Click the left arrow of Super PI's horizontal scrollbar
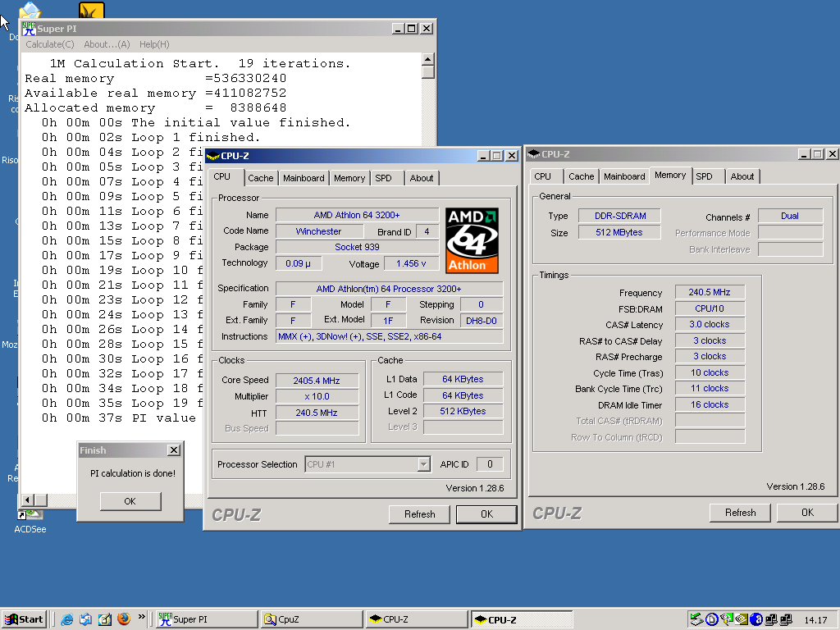 (28, 500)
